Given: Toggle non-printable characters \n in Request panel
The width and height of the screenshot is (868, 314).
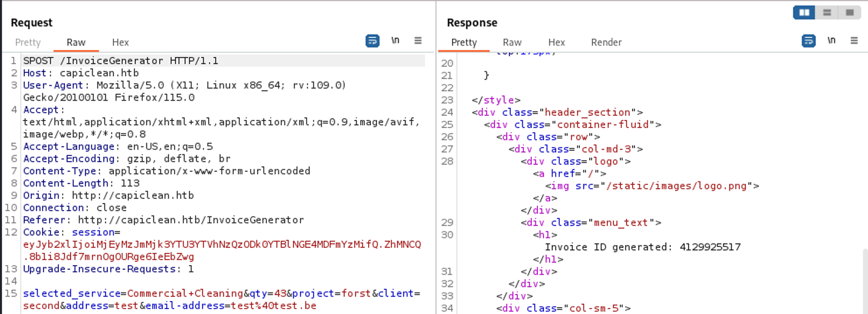Looking at the screenshot, I should click(x=395, y=41).
